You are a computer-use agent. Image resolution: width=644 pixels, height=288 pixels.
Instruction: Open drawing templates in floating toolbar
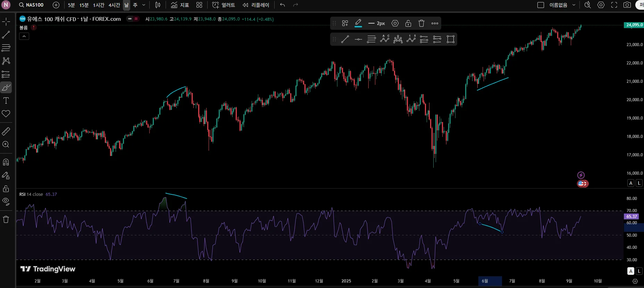point(345,23)
